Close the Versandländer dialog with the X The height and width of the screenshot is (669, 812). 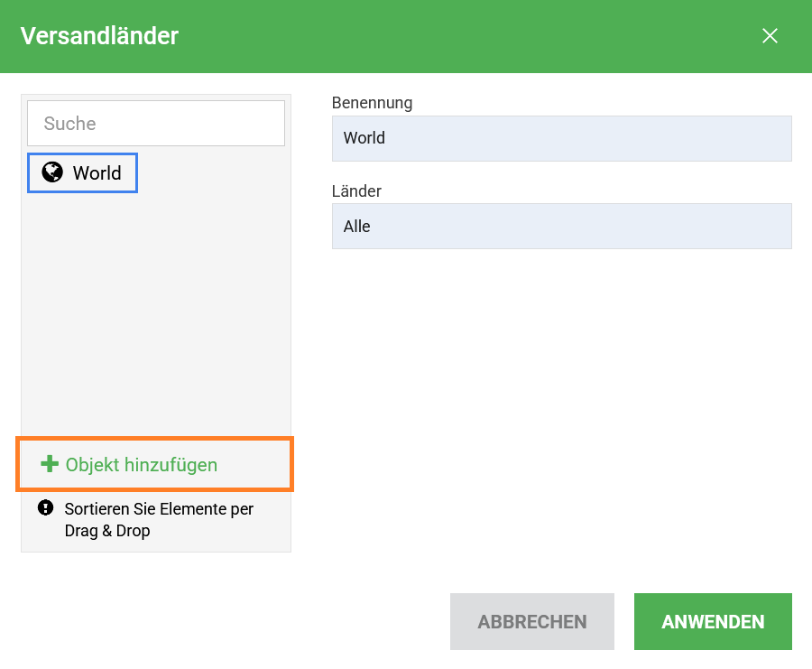(x=770, y=36)
